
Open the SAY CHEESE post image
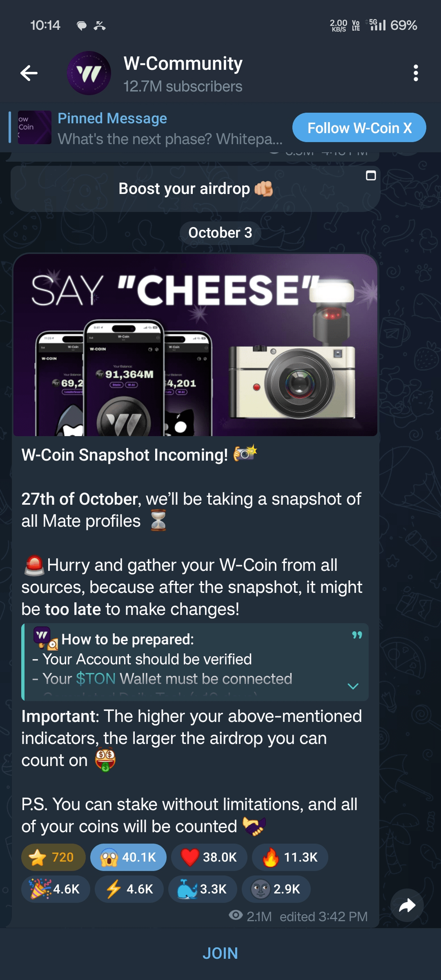(195, 345)
